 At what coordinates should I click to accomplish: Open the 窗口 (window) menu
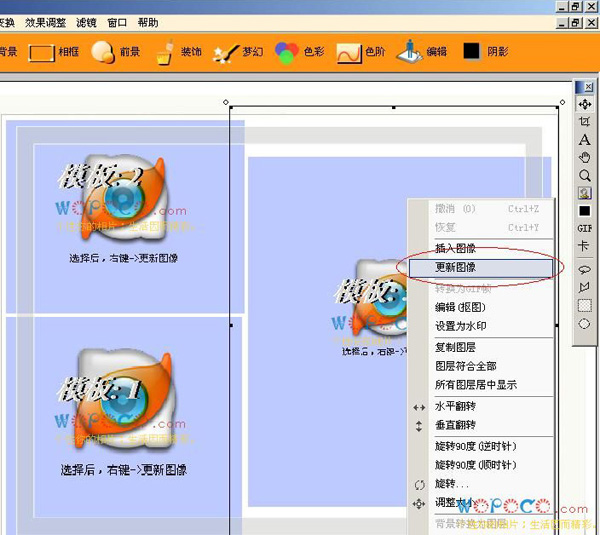pyautogui.click(x=117, y=23)
